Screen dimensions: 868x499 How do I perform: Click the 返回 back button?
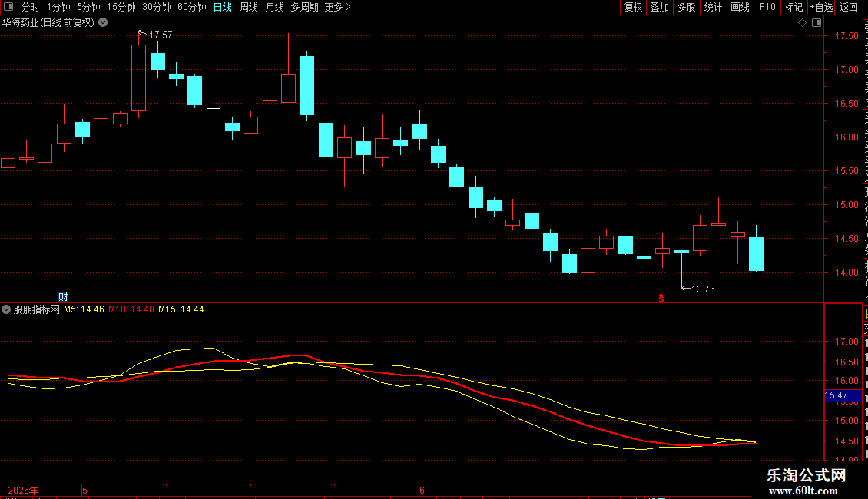848,7
